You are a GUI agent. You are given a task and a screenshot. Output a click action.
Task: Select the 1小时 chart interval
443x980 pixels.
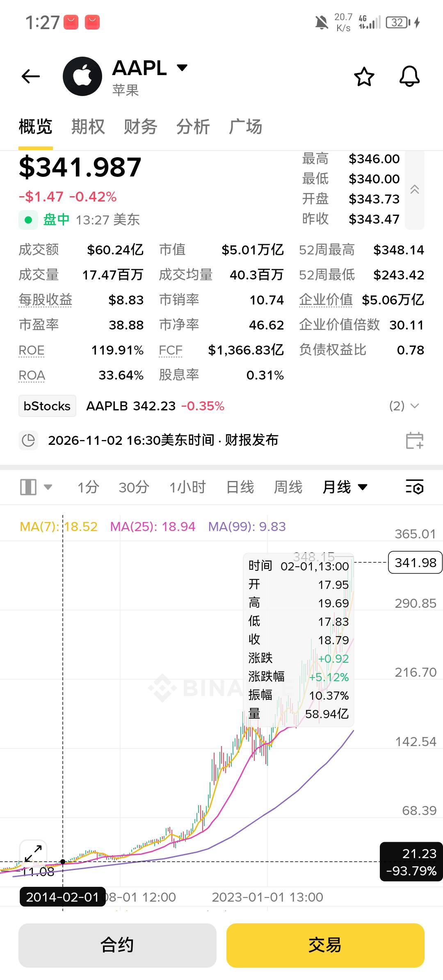click(187, 487)
